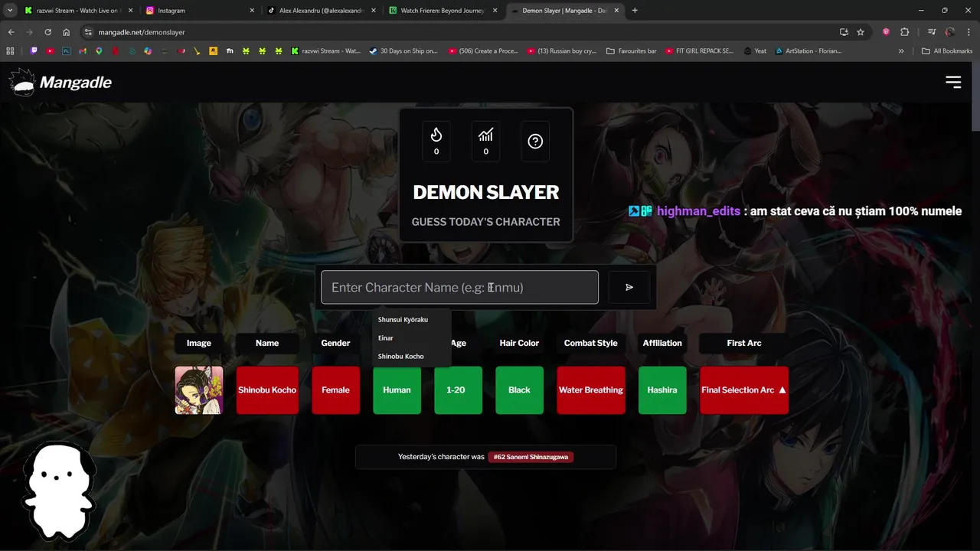Open a new browser tab
This screenshot has width=980, height=551.
pos(635,11)
